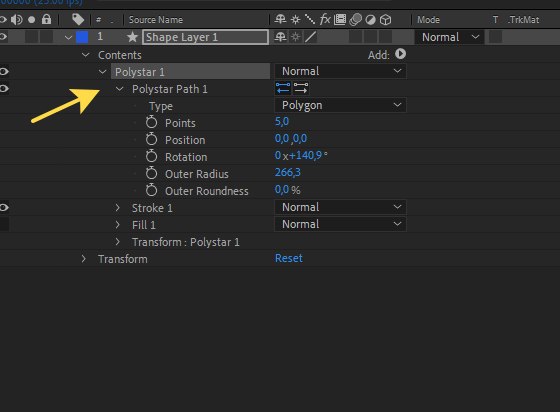Toggle preserve transparency box for Shape Layer 1

click(495, 37)
